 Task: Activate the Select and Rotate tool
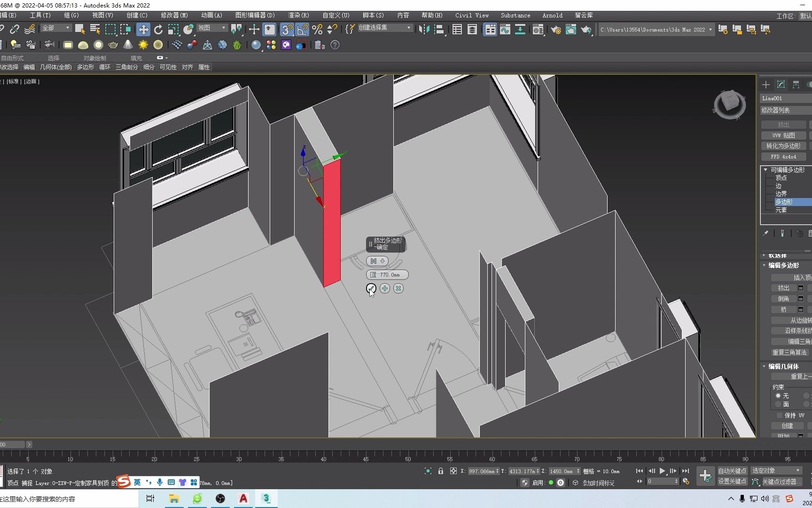tap(158, 30)
